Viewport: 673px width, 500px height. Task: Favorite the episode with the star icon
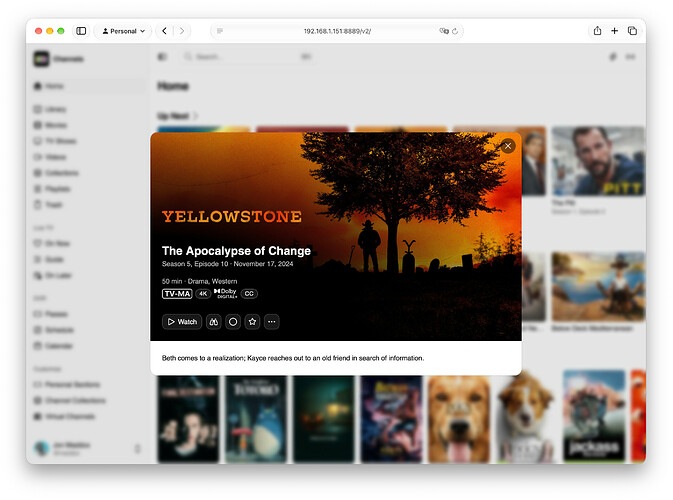pos(252,321)
